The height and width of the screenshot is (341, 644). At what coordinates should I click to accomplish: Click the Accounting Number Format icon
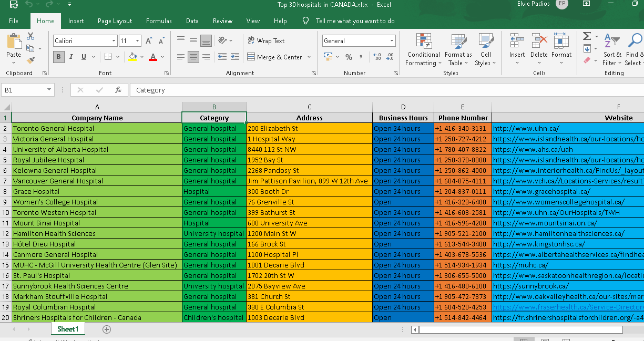pos(328,57)
